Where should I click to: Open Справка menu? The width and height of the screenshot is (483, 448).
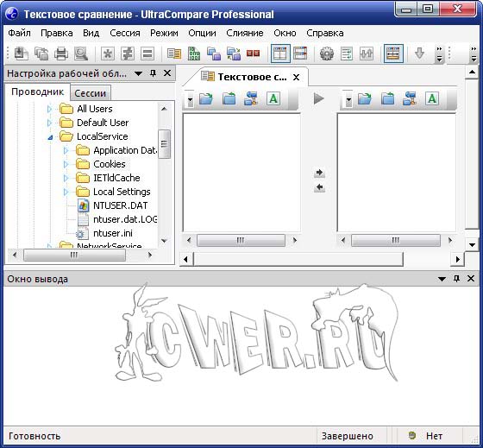[325, 33]
